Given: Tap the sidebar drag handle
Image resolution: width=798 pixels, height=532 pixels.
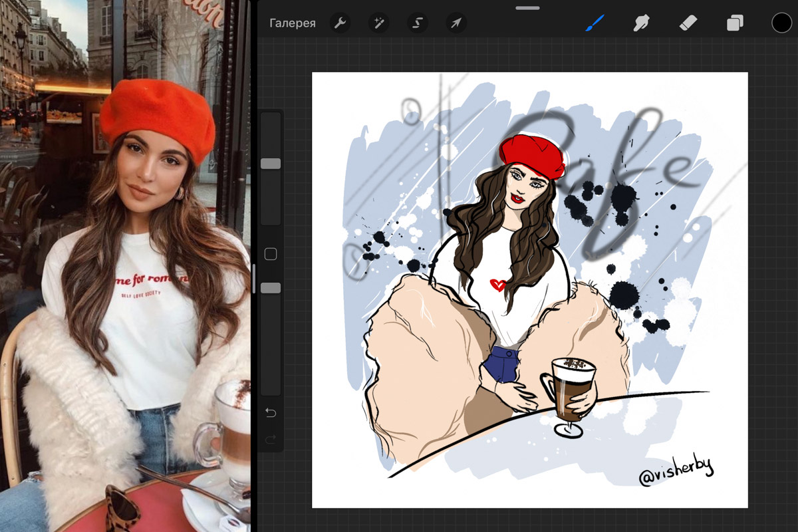Looking at the screenshot, I should [x=255, y=279].
